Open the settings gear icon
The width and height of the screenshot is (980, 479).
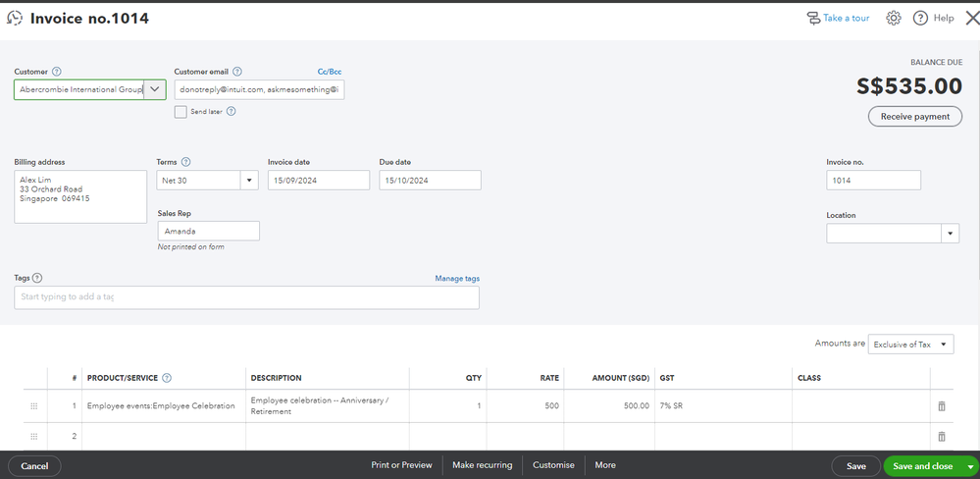pos(893,18)
